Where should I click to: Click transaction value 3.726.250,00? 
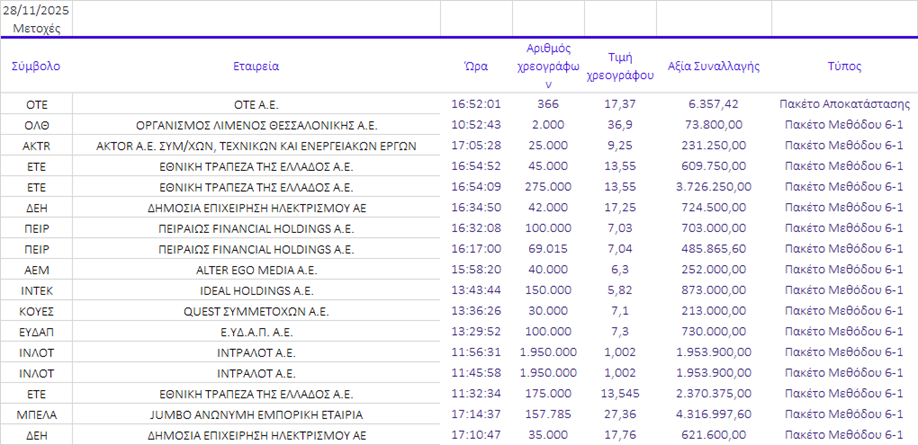(714, 187)
